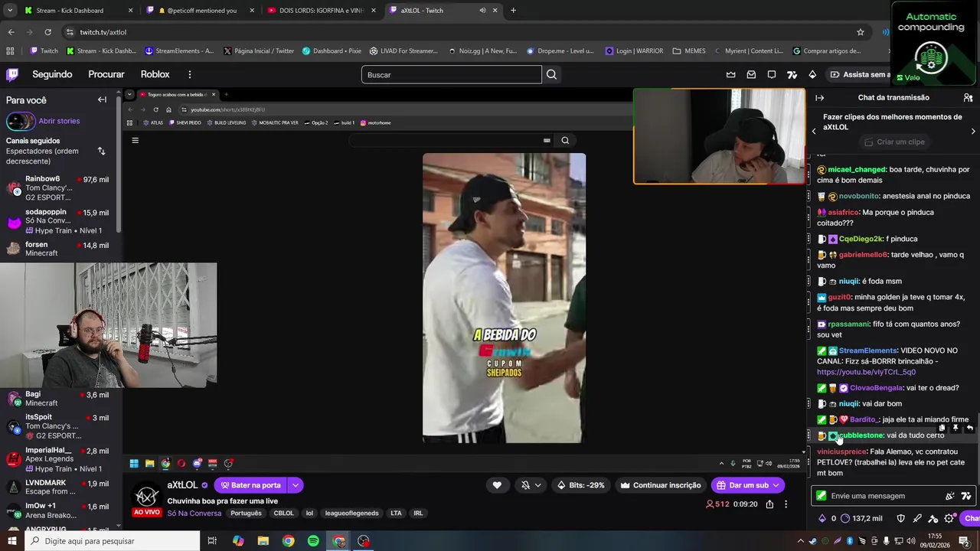Open chat settings gear icon
980x551 pixels.
click(949, 518)
